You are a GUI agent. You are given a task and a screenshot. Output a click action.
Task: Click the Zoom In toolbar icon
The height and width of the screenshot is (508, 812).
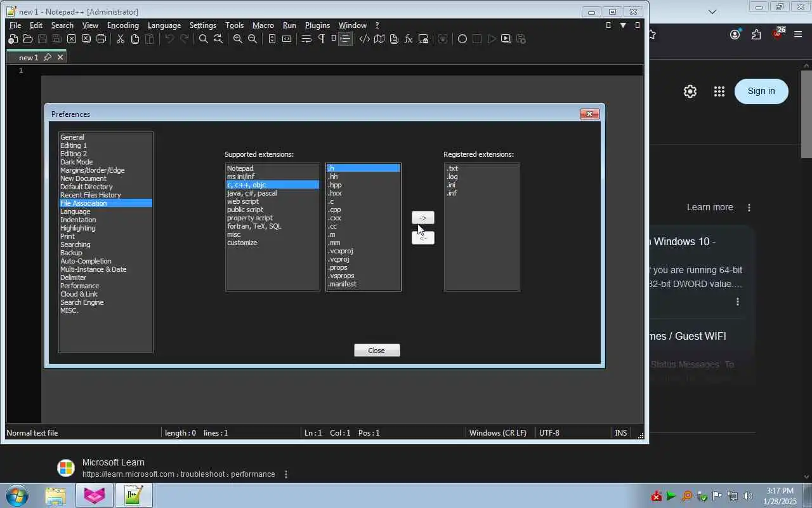238,39
